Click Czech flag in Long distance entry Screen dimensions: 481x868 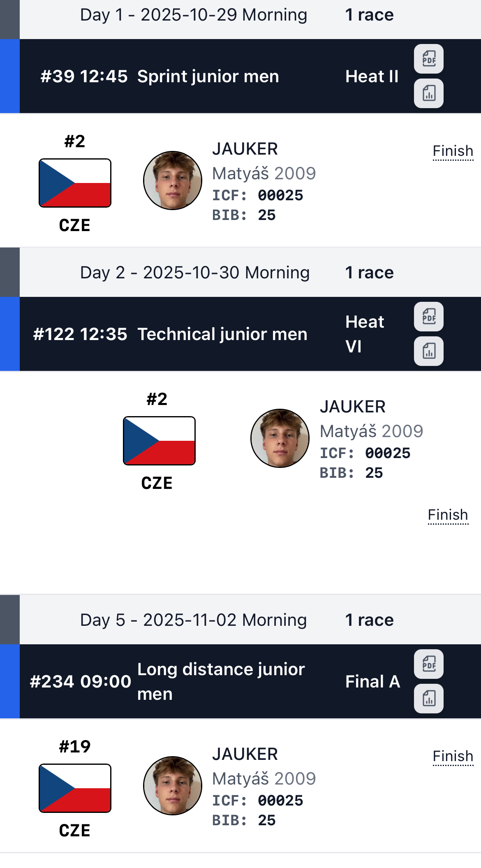click(x=75, y=788)
